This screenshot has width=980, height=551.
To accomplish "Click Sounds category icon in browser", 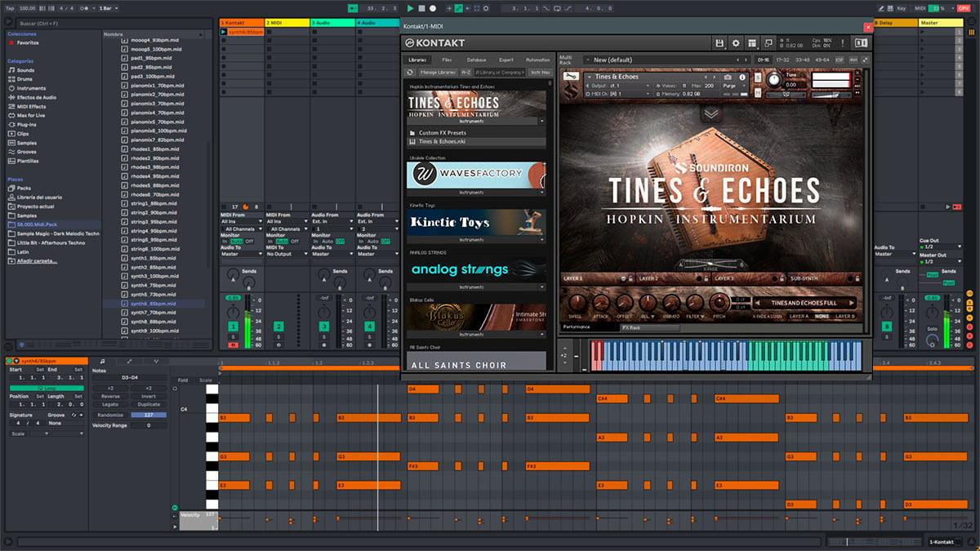I will (11, 70).
